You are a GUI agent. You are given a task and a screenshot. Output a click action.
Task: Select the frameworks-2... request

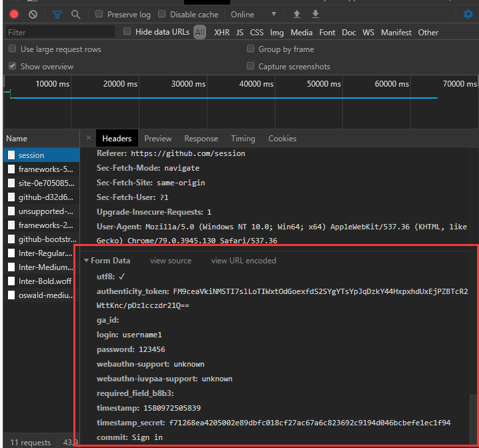click(x=41, y=225)
